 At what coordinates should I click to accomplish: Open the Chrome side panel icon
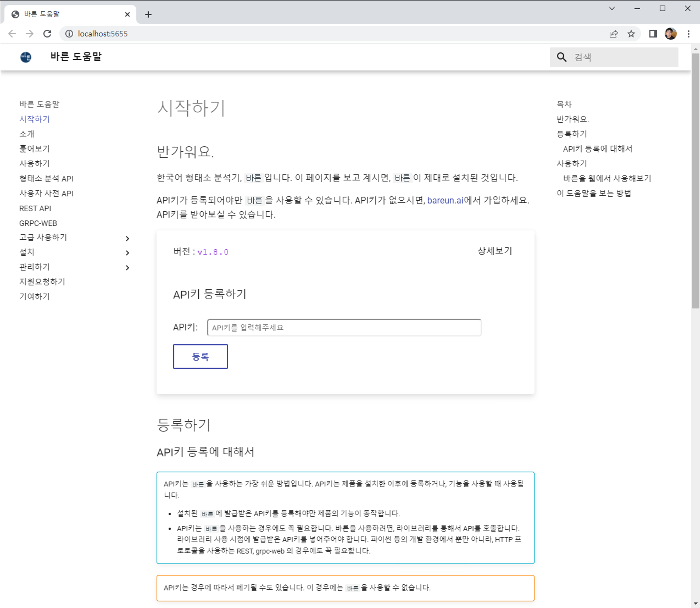coord(653,34)
